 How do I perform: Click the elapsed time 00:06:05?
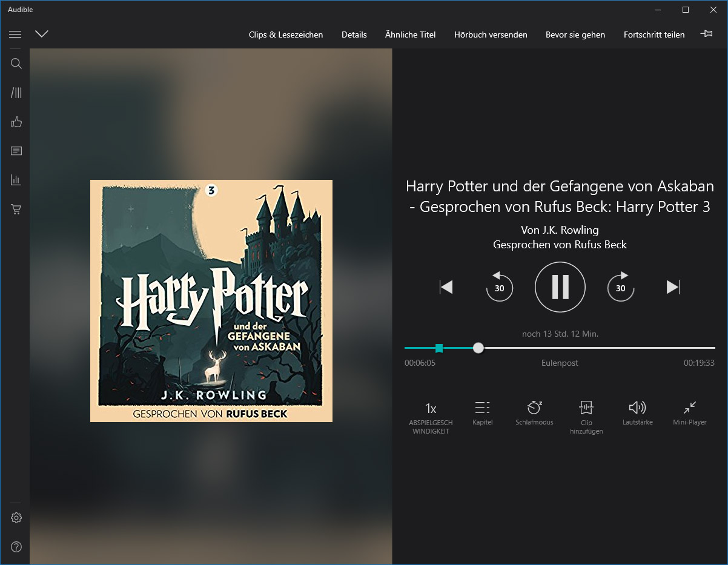pyautogui.click(x=420, y=363)
